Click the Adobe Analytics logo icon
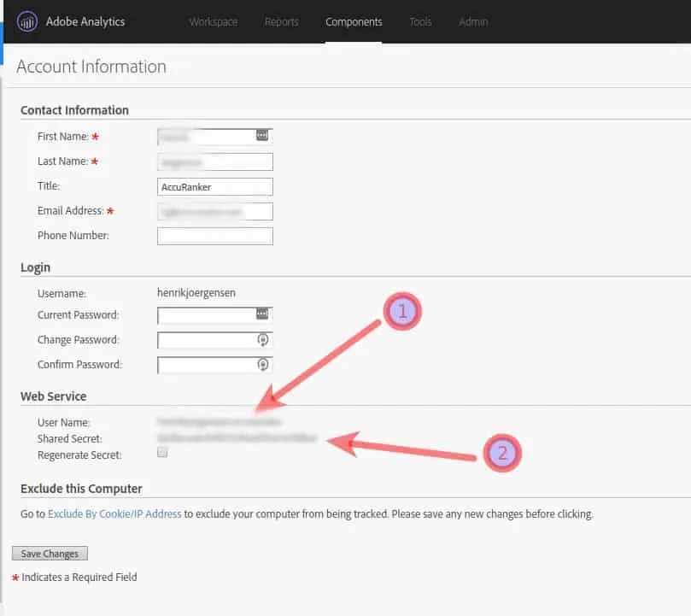This screenshot has height=616, width=691. 26,21
